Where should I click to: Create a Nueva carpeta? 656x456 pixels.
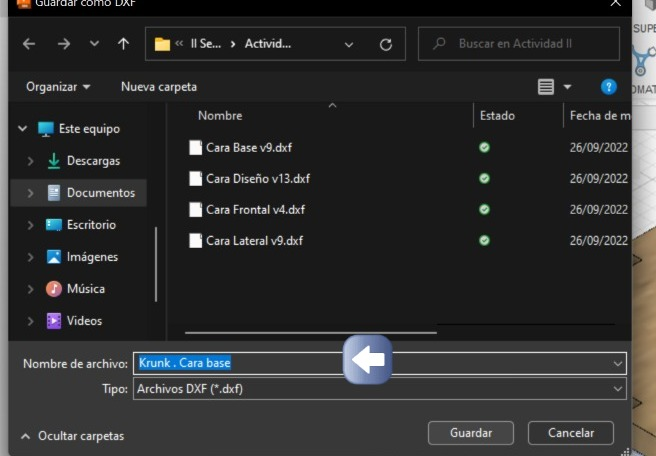pyautogui.click(x=159, y=87)
